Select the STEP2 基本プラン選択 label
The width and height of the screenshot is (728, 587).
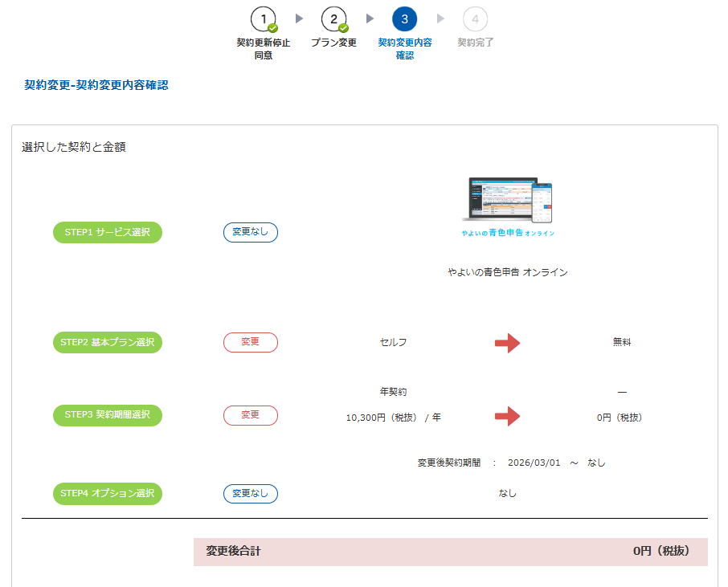pyautogui.click(x=108, y=343)
